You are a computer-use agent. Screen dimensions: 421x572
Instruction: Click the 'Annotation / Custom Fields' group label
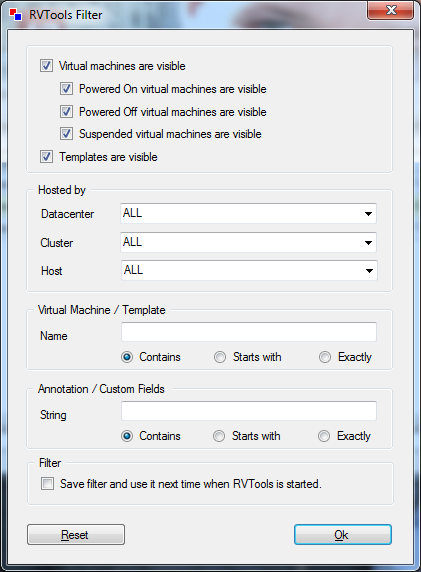click(x=101, y=389)
